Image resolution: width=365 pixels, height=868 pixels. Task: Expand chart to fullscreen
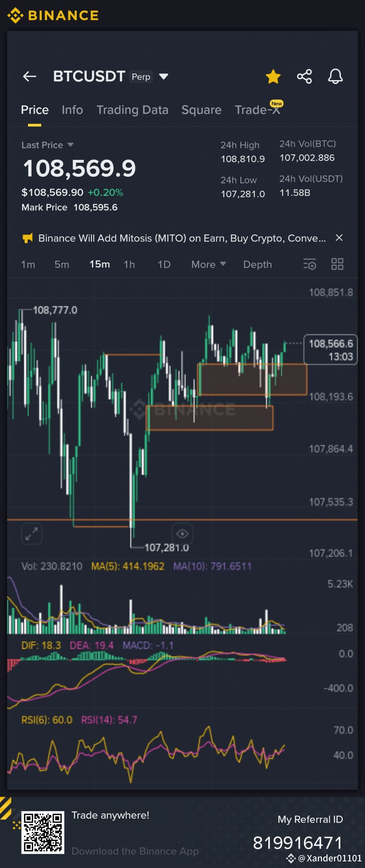(32, 534)
